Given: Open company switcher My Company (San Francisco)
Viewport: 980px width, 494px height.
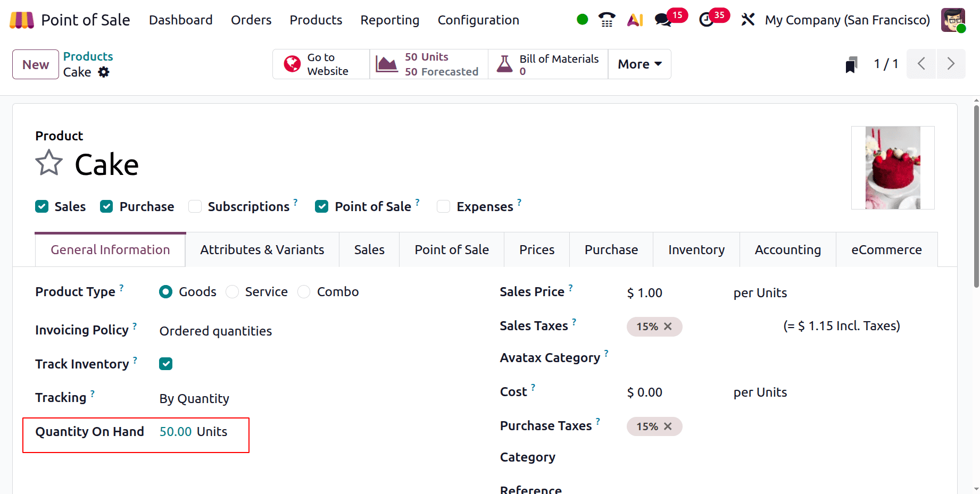Looking at the screenshot, I should [848, 20].
